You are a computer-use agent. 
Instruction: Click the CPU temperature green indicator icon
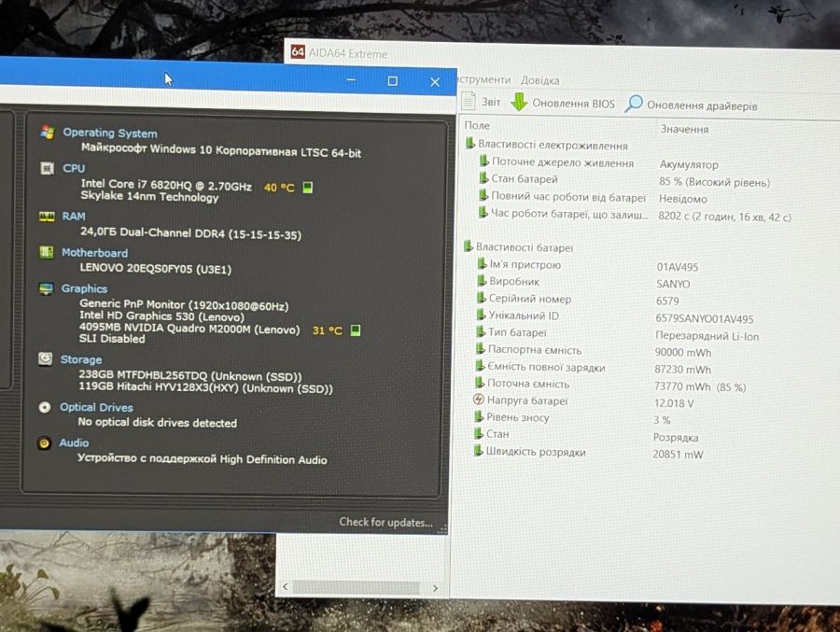(307, 187)
